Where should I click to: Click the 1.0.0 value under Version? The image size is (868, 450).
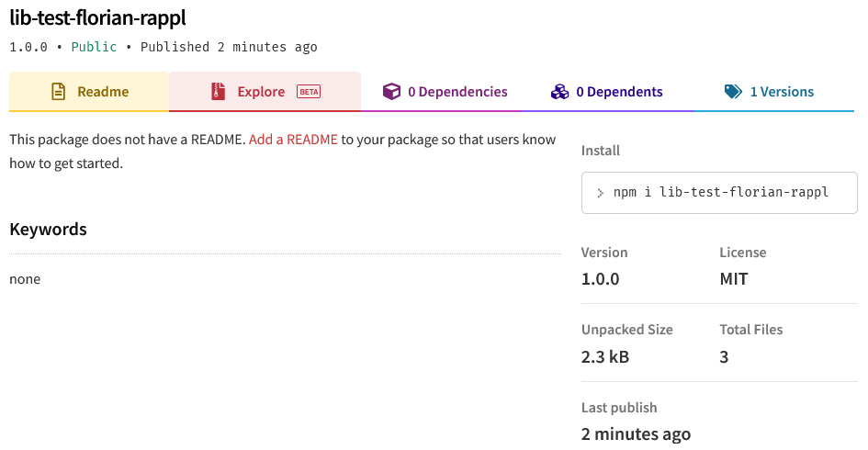click(x=600, y=279)
